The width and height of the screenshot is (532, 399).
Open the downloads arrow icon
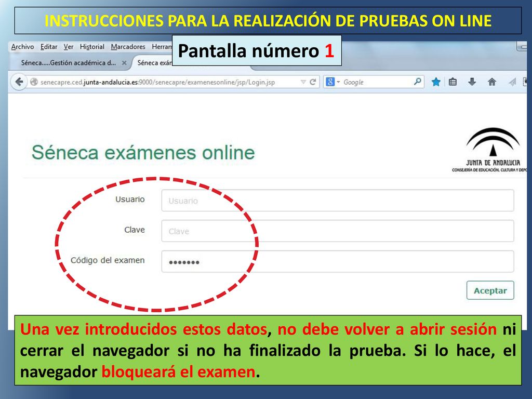[472, 82]
